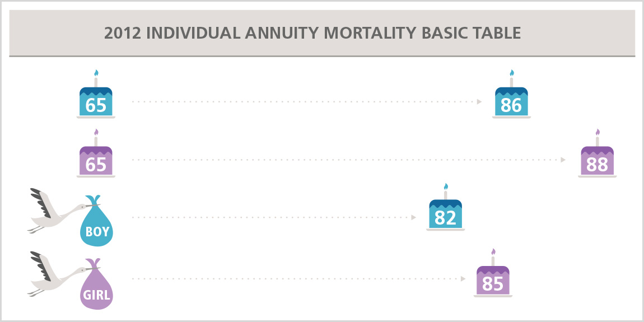Click the purple cake labeled 65
This screenshot has height=322, width=644.
tap(96, 161)
